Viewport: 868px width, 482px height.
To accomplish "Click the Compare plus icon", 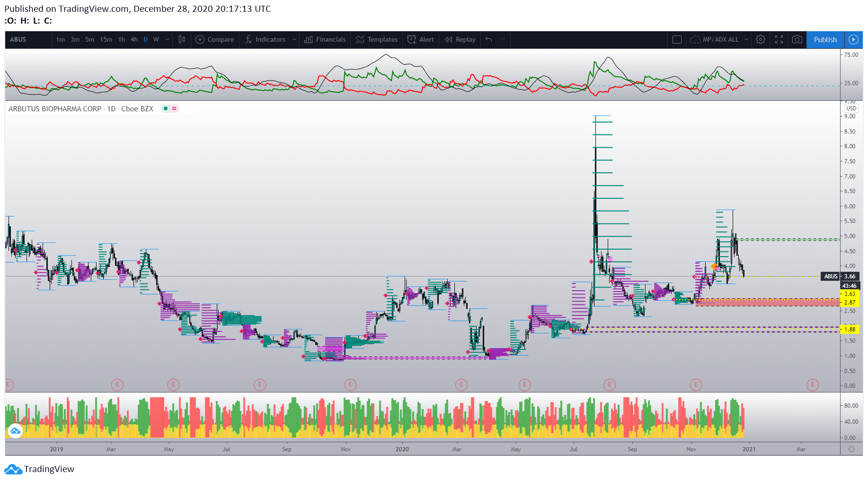I will [200, 40].
